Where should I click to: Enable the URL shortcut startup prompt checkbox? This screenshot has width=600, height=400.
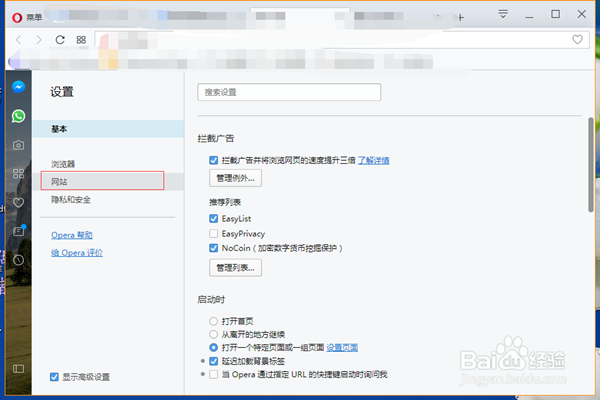click(x=214, y=374)
